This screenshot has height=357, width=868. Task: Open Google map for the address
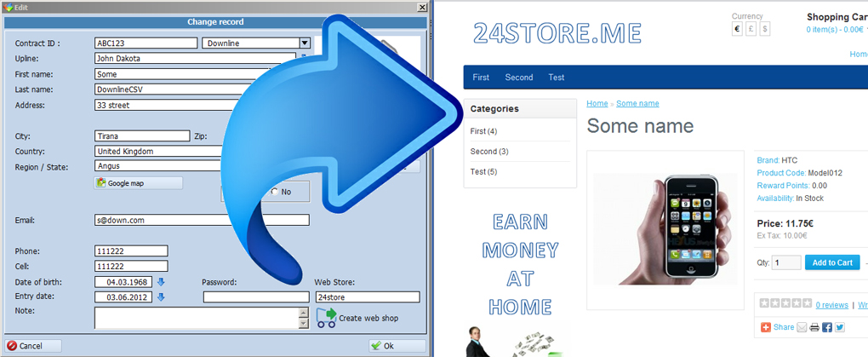138,183
